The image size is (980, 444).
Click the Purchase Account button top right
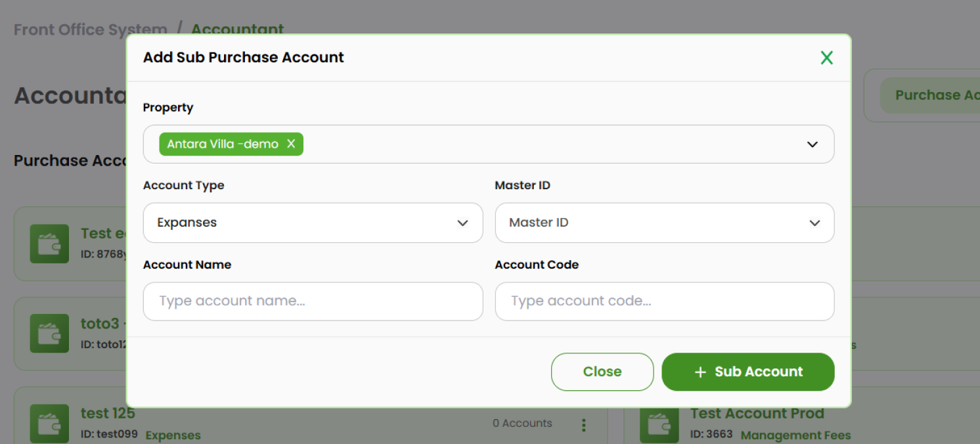pos(938,95)
